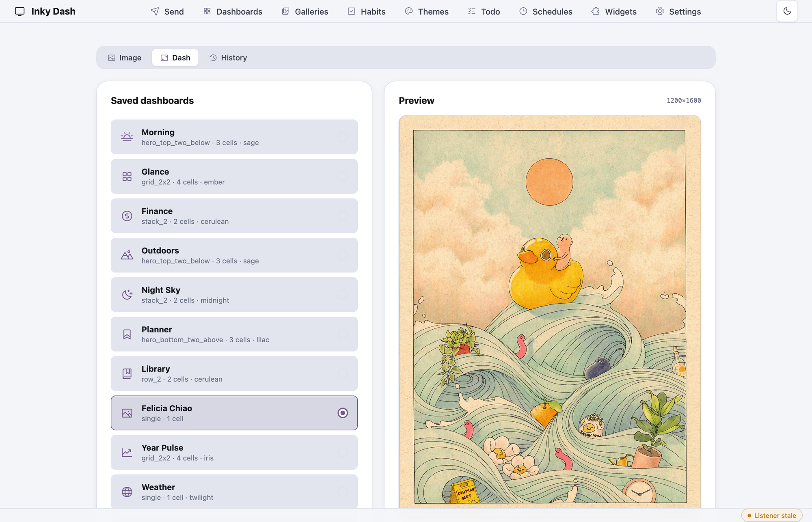Click the Schedules clock icon

point(523,11)
